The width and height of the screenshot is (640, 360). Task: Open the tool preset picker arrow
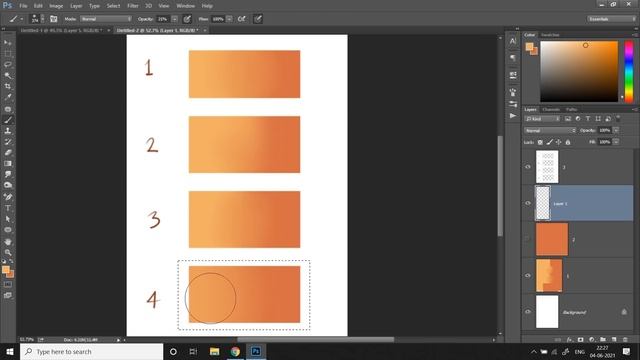[22, 19]
